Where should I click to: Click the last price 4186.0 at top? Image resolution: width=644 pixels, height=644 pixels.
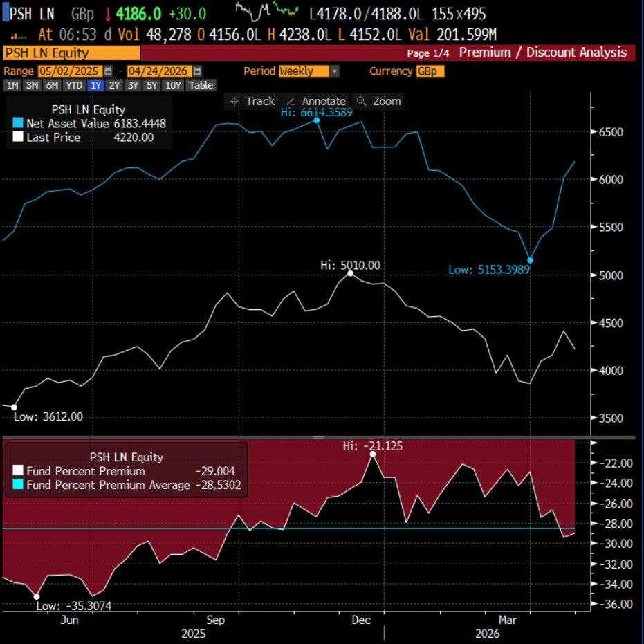click(x=139, y=14)
